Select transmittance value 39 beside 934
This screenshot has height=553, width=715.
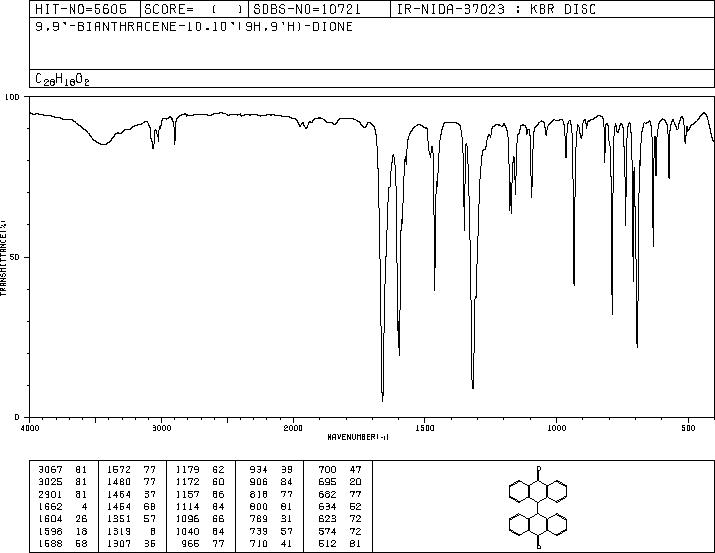click(286, 469)
